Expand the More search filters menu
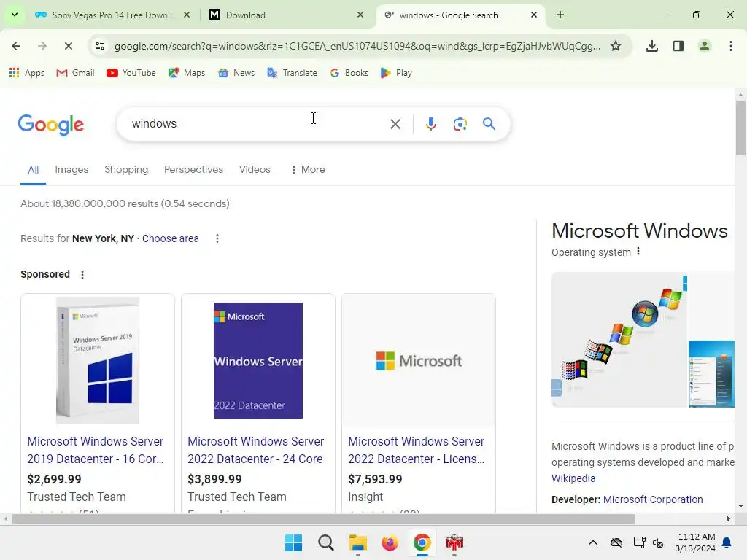Viewport: 747px width, 560px height. (x=308, y=169)
